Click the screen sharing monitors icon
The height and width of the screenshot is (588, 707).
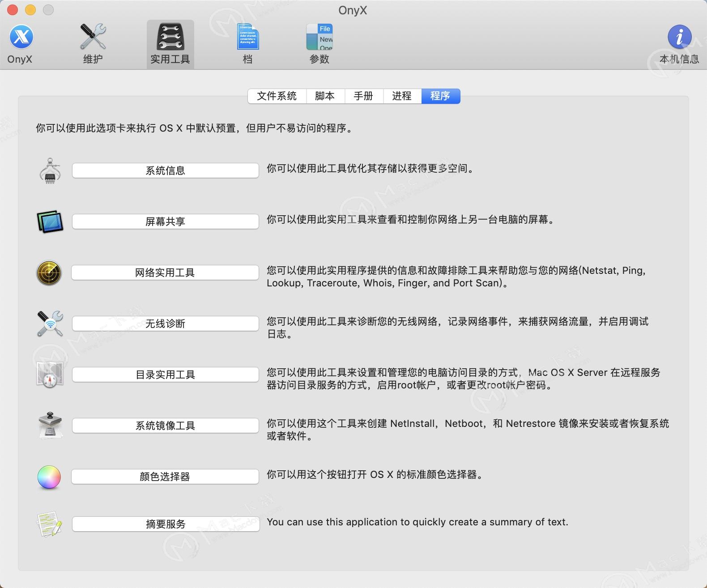pyautogui.click(x=50, y=222)
